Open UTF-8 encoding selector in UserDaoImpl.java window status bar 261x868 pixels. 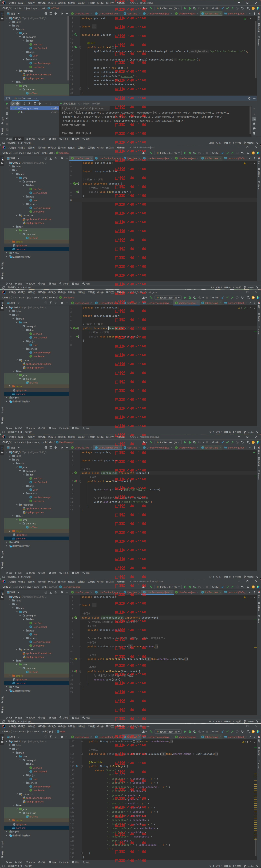tap(227, 577)
